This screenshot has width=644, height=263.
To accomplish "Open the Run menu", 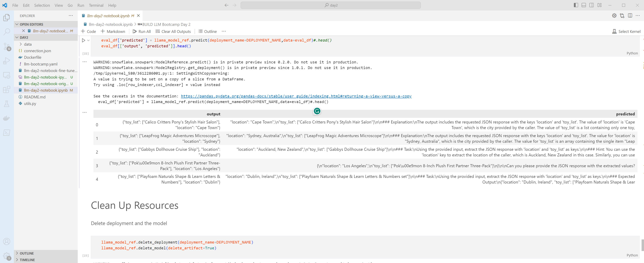I will point(81,5).
